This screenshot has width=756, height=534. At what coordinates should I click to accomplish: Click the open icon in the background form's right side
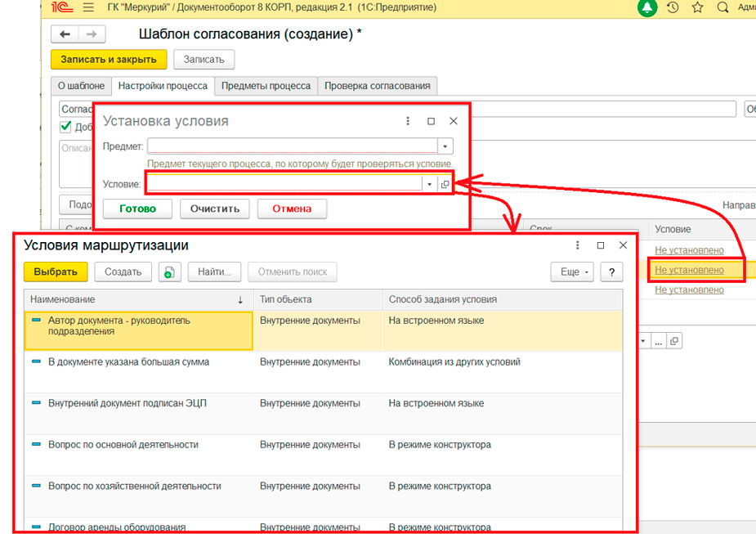[674, 341]
